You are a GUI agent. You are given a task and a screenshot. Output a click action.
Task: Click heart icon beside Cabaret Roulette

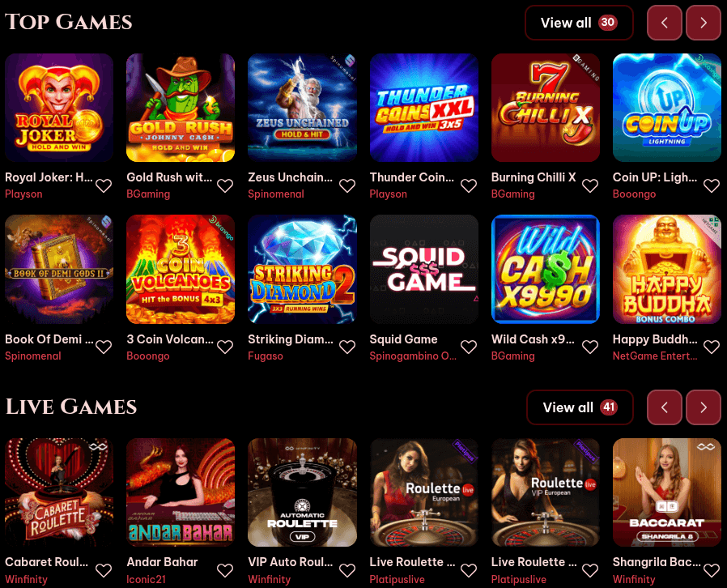click(104, 570)
